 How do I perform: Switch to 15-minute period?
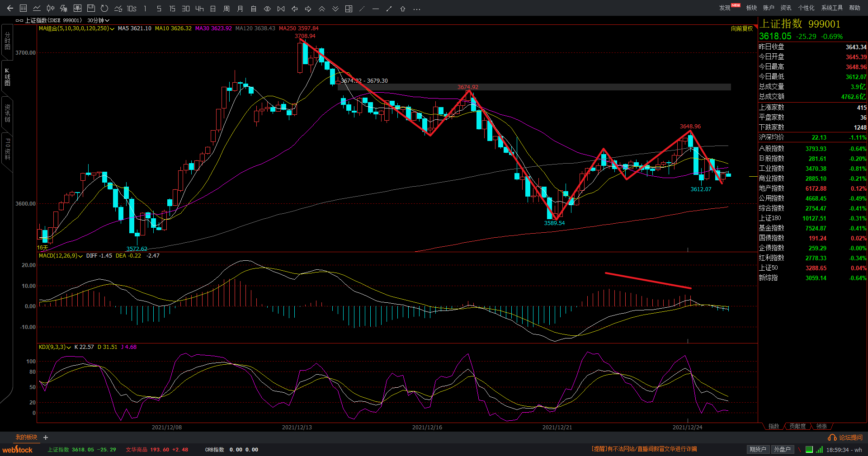pyautogui.click(x=172, y=9)
